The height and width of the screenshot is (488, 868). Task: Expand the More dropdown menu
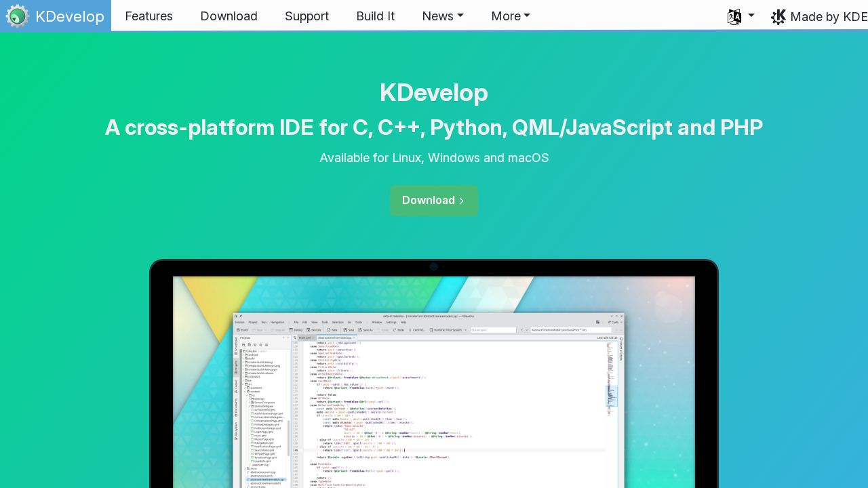[511, 16]
